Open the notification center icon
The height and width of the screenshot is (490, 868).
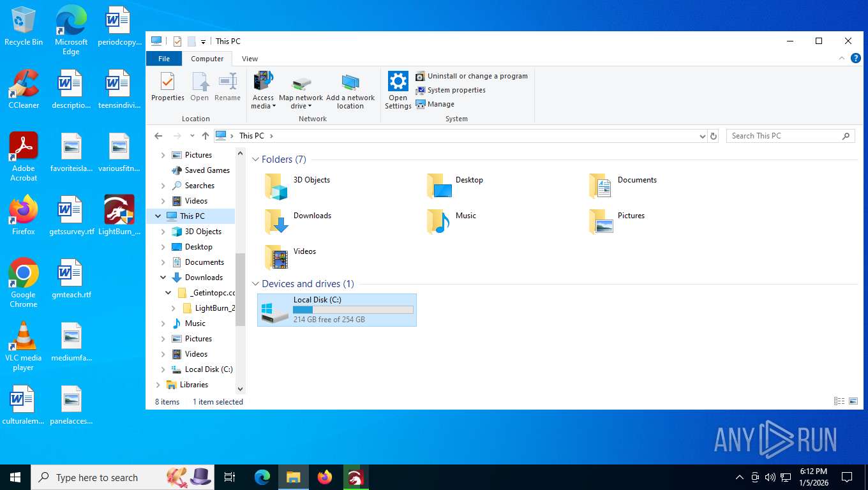[847, 477]
